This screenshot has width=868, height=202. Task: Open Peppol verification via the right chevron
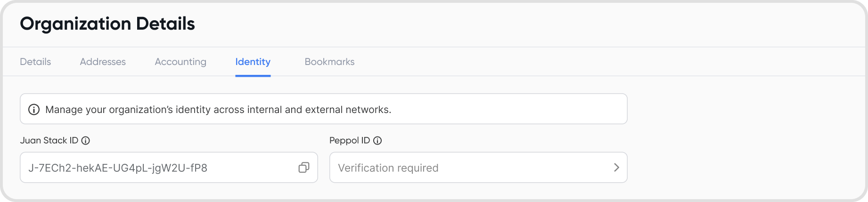click(x=616, y=168)
